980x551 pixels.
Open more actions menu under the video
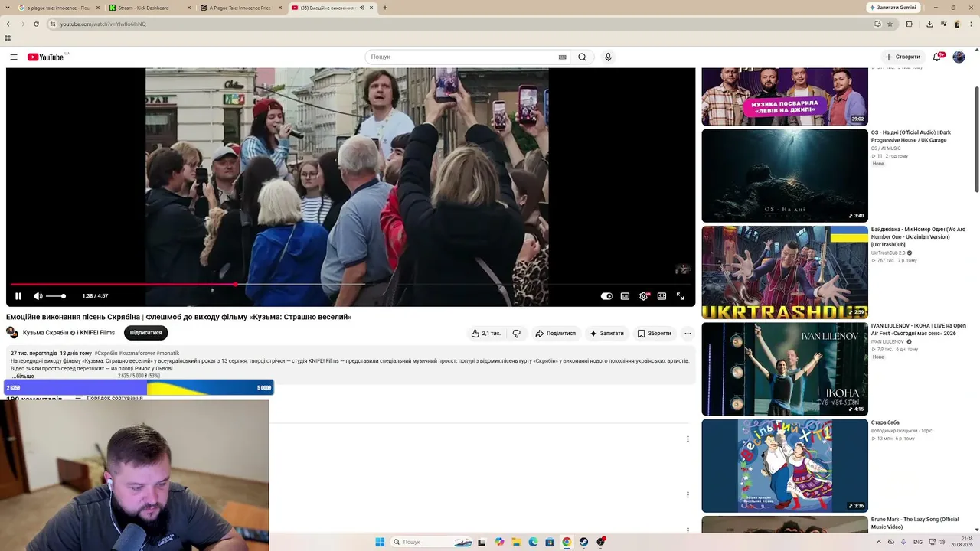[688, 334]
